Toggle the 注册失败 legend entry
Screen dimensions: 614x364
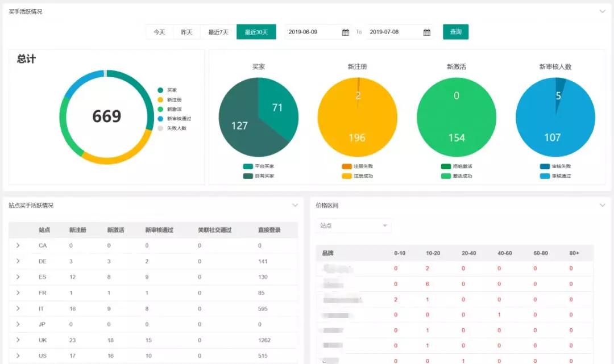coord(358,166)
